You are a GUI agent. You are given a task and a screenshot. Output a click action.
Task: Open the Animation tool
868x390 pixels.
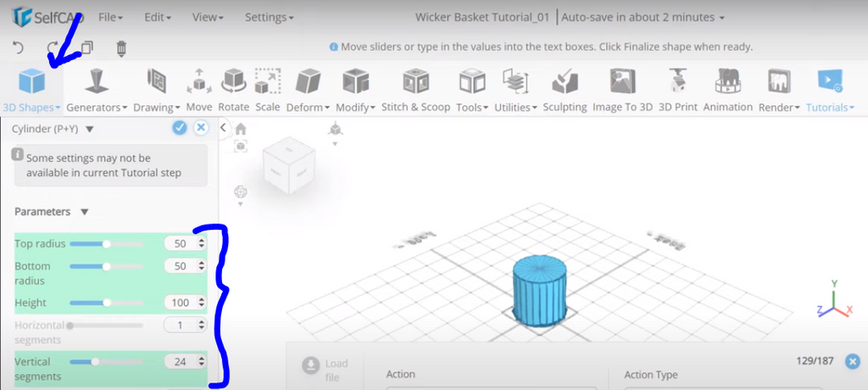tap(728, 91)
